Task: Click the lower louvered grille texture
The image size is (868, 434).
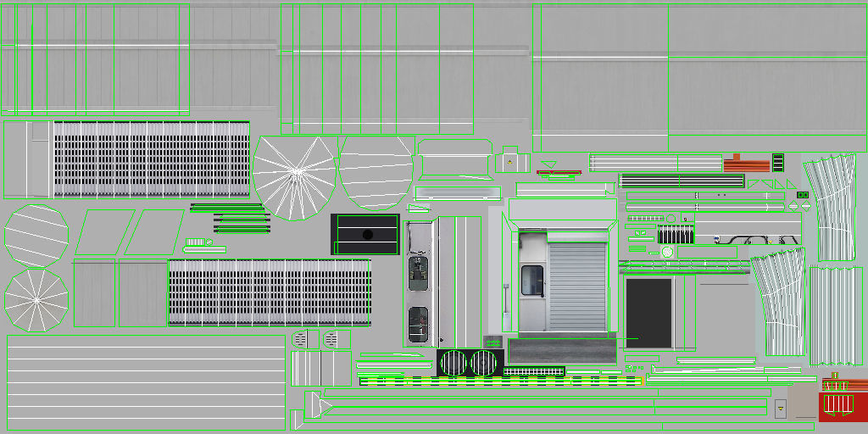Action: [269, 292]
